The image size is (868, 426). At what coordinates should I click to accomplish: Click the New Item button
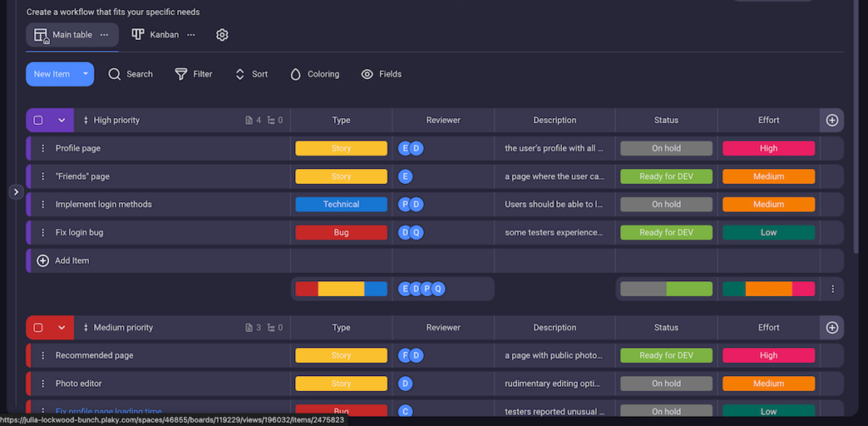pos(52,74)
